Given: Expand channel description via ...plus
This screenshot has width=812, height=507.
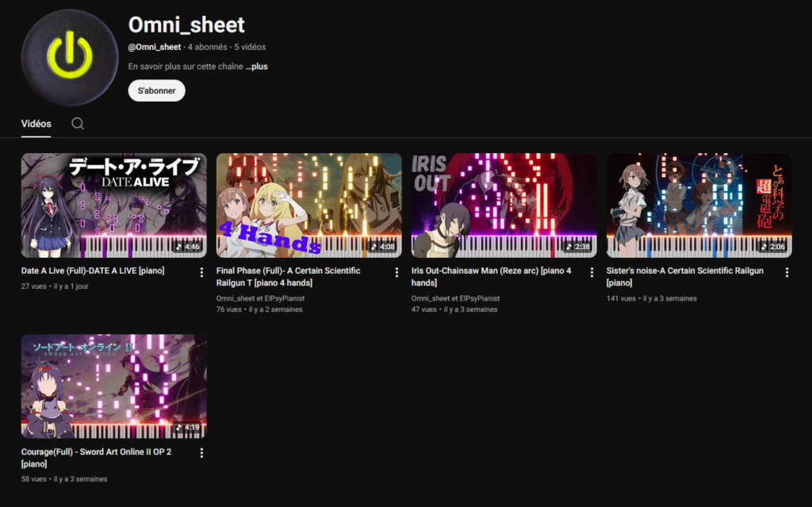Looking at the screenshot, I should [257, 67].
